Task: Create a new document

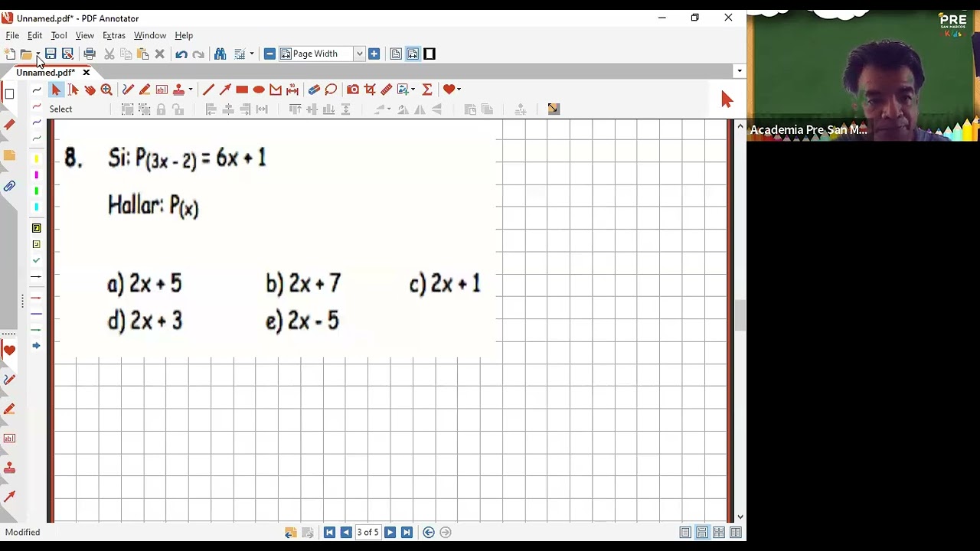Action: [x=10, y=54]
